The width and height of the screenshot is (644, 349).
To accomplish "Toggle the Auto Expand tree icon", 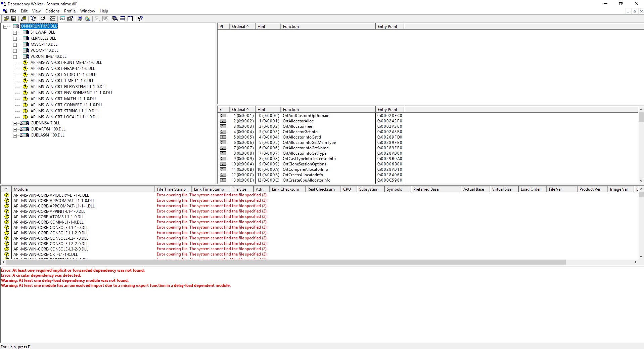I will tap(33, 18).
